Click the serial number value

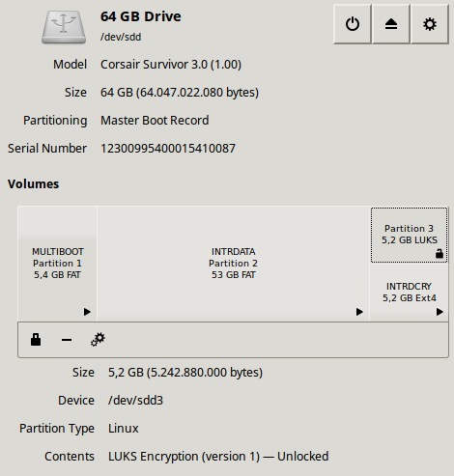pos(168,149)
